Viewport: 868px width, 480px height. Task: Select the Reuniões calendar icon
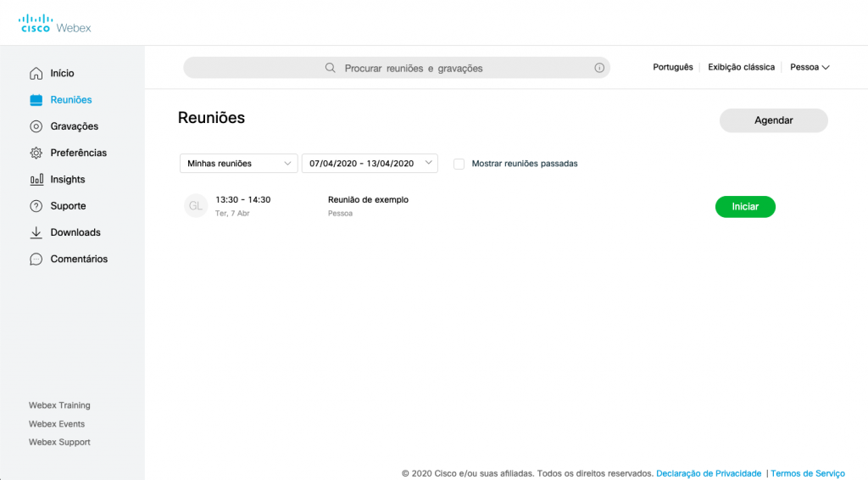click(x=36, y=100)
